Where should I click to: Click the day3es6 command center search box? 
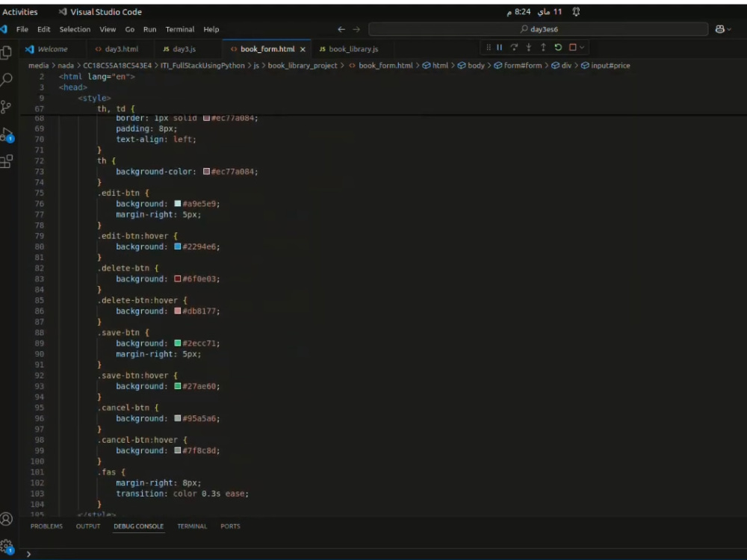(539, 29)
